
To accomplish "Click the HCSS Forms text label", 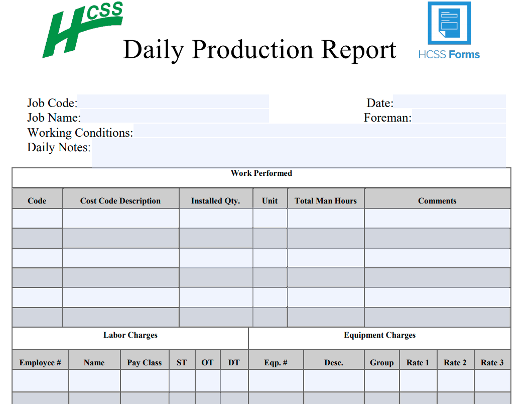I will (x=449, y=55).
